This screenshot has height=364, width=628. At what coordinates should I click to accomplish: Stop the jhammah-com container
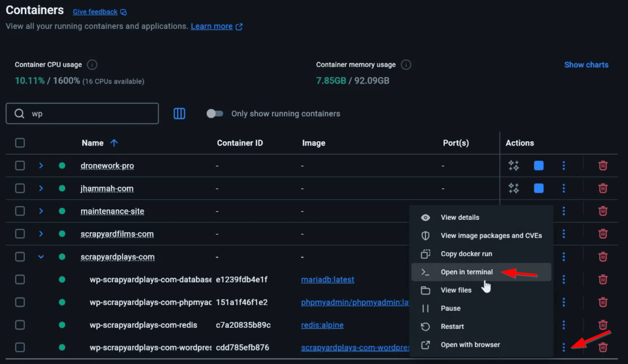click(x=539, y=188)
